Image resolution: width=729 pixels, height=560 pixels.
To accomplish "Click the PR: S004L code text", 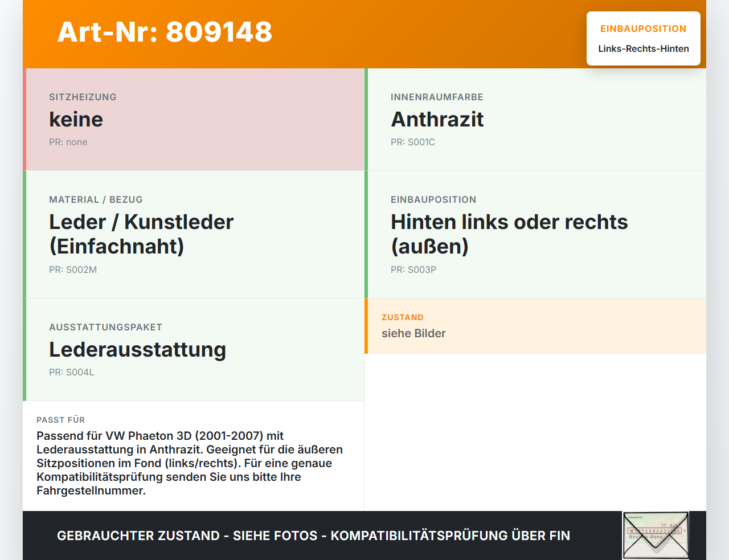I will point(72,373).
